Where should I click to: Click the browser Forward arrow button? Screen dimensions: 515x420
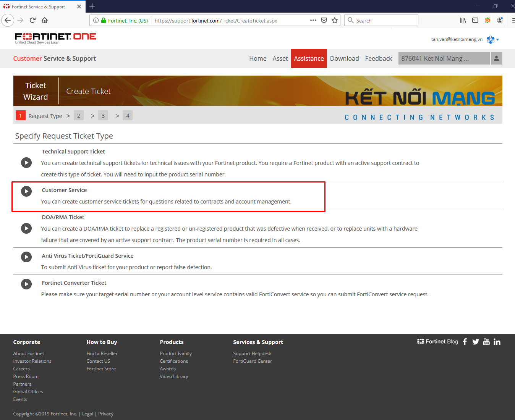tap(21, 20)
